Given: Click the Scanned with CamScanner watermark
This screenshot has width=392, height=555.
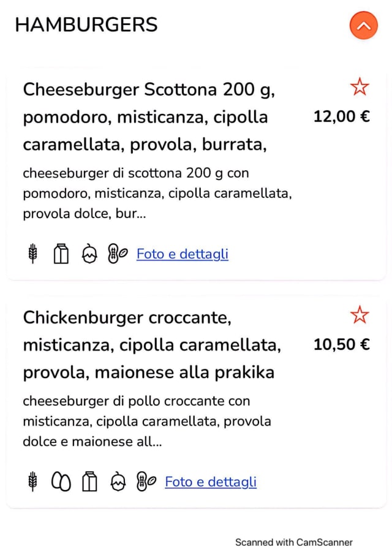Looking at the screenshot, I should (294, 542).
